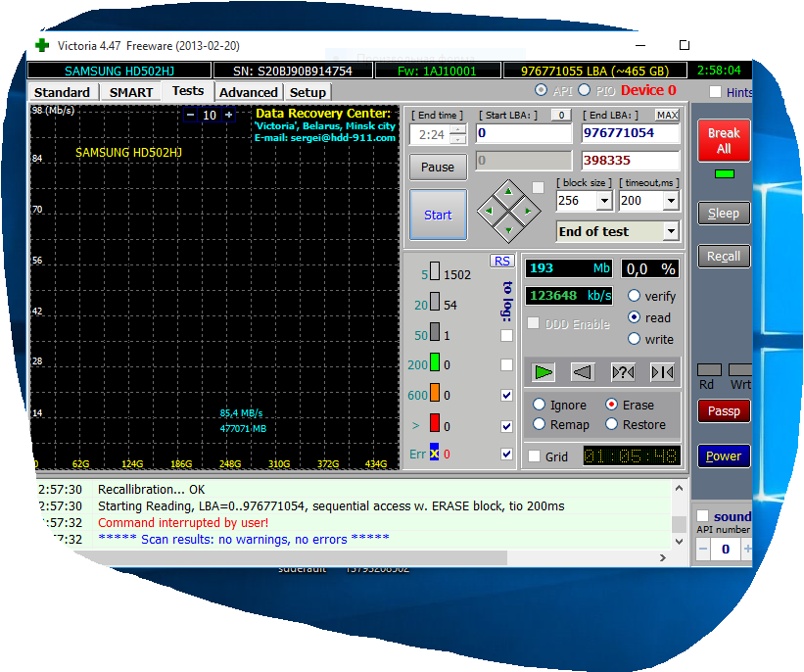Click the plus icon above the graph
Screen dimensions: 804x672
(x=229, y=115)
